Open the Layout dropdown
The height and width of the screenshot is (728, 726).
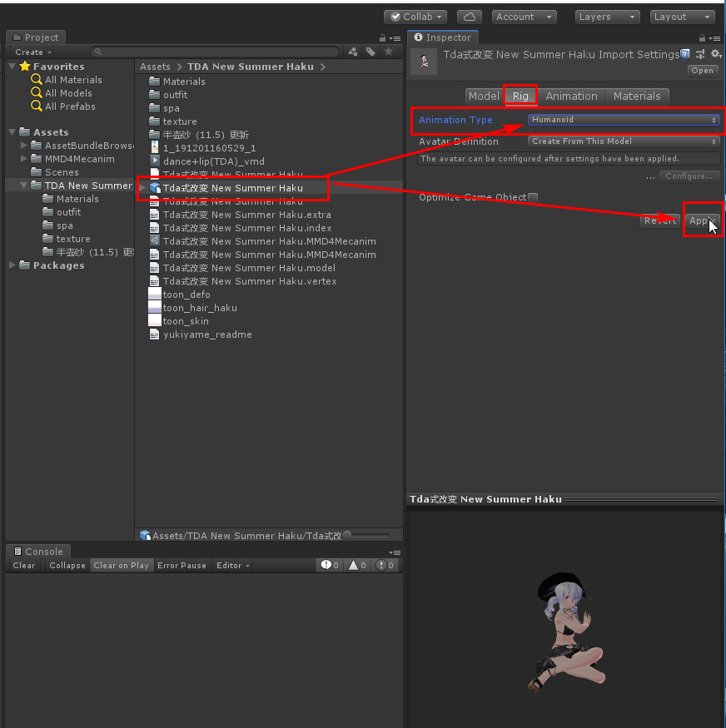click(x=683, y=17)
